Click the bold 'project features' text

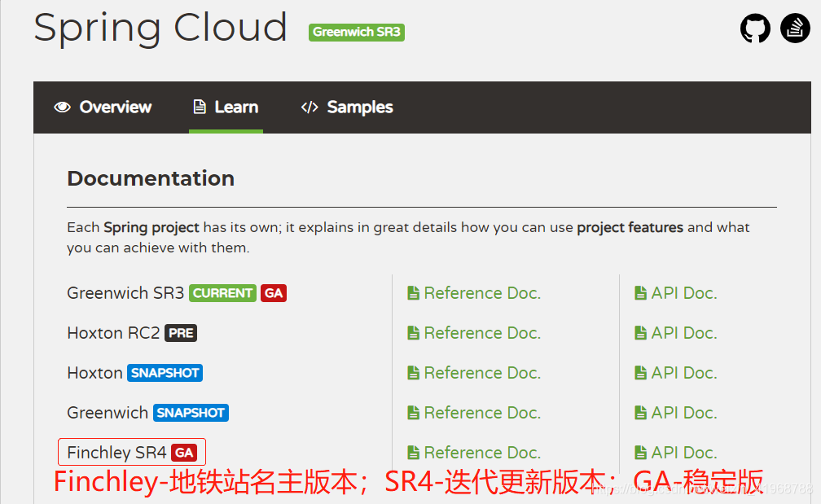pyautogui.click(x=630, y=228)
